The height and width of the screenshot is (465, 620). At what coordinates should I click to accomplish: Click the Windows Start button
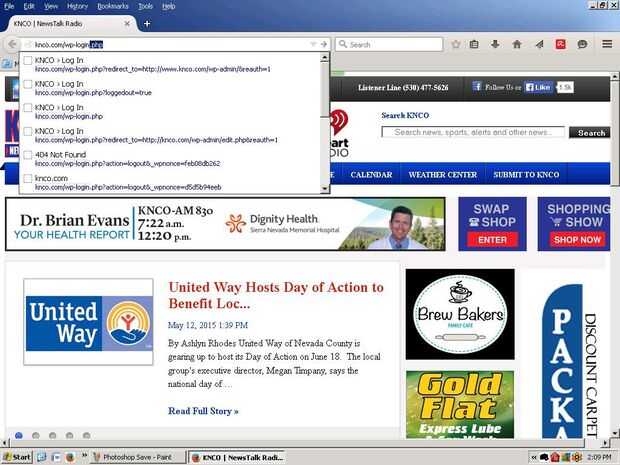click(17, 457)
